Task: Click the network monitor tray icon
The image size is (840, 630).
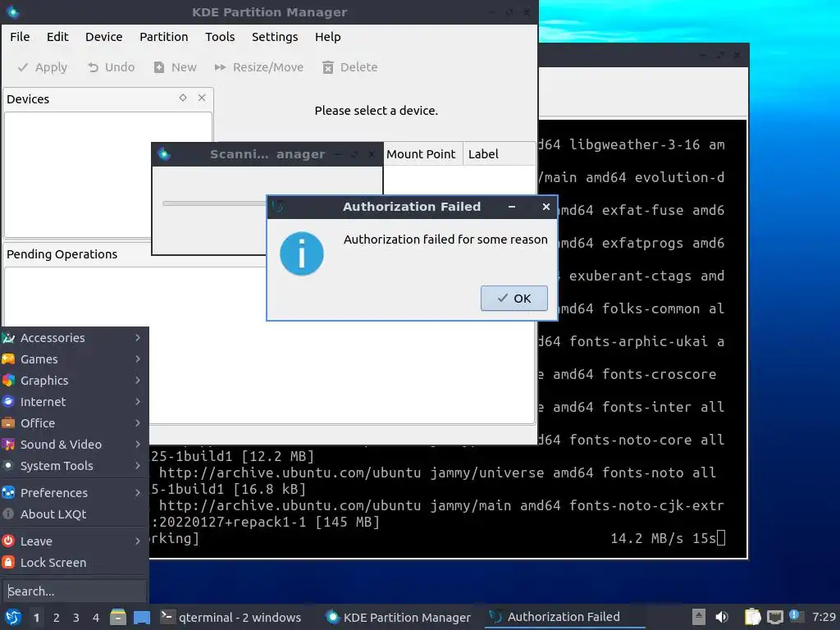Action: tap(775, 617)
